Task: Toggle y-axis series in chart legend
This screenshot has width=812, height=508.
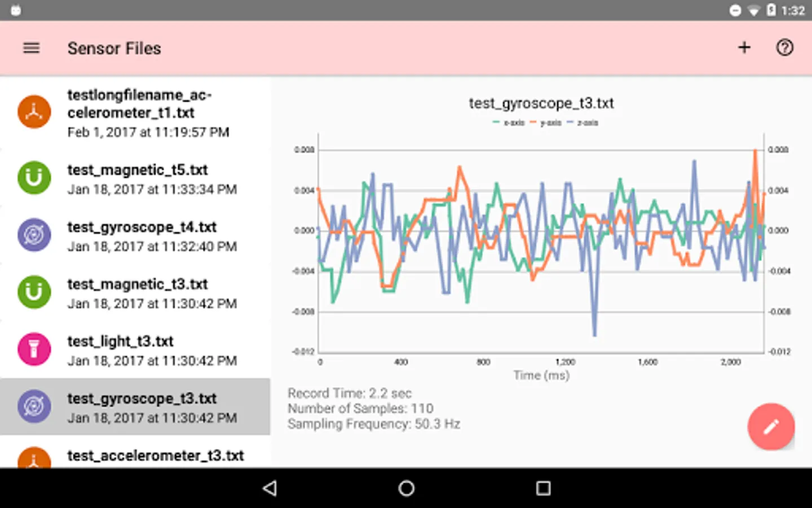Action: pos(546,122)
